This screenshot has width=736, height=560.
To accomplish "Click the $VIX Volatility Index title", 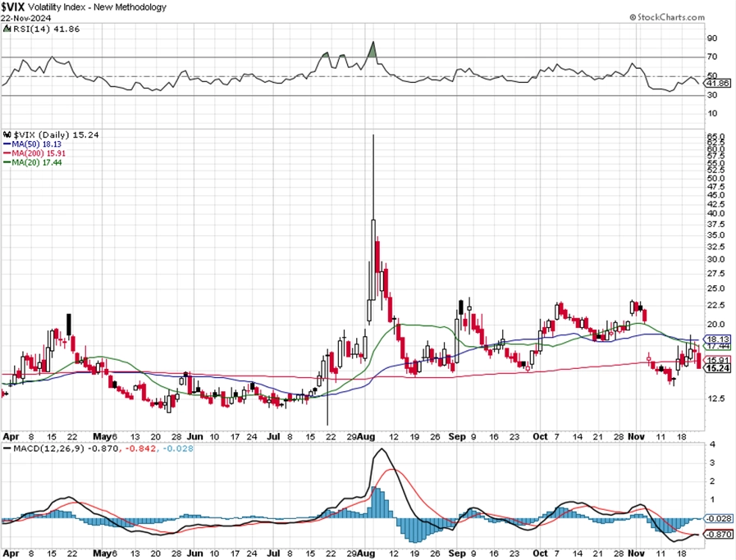I will coord(84,7).
